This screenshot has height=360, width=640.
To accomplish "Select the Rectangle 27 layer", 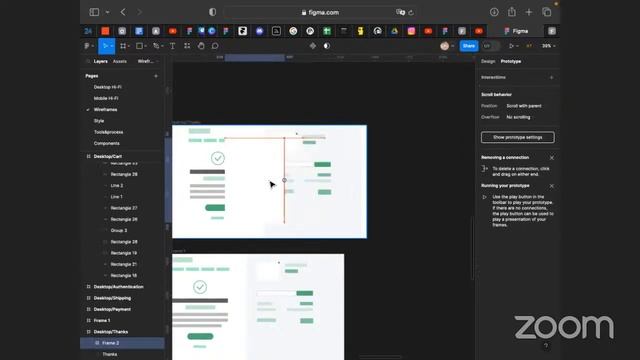I will (124, 208).
